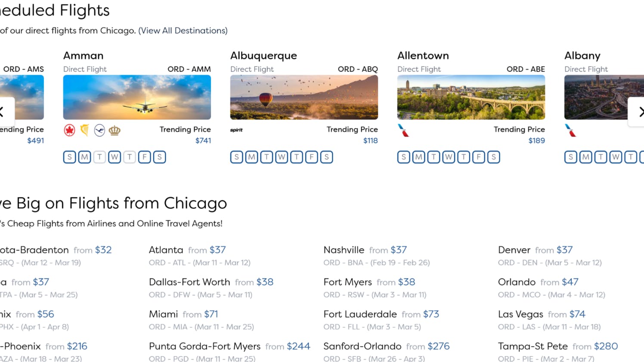Image resolution: width=644 pixels, height=362 pixels.
Task: Open the Atlanta from $37 deal
Action: pos(187,250)
